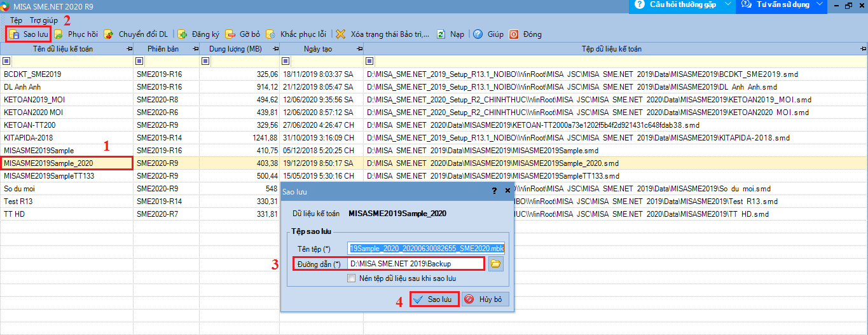Open the Giúp help toolbar icon
Image resolution: width=868 pixels, height=335 pixels.
coord(488,34)
